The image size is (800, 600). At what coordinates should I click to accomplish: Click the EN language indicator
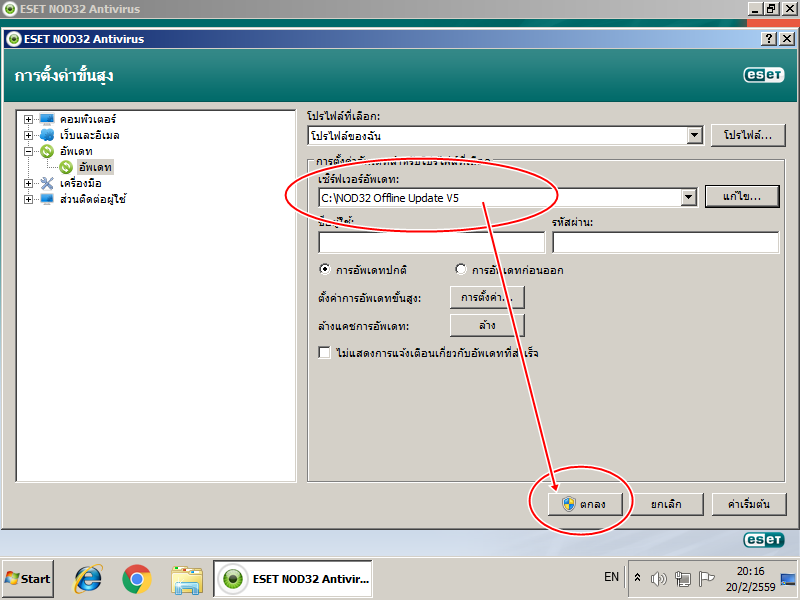(611, 577)
